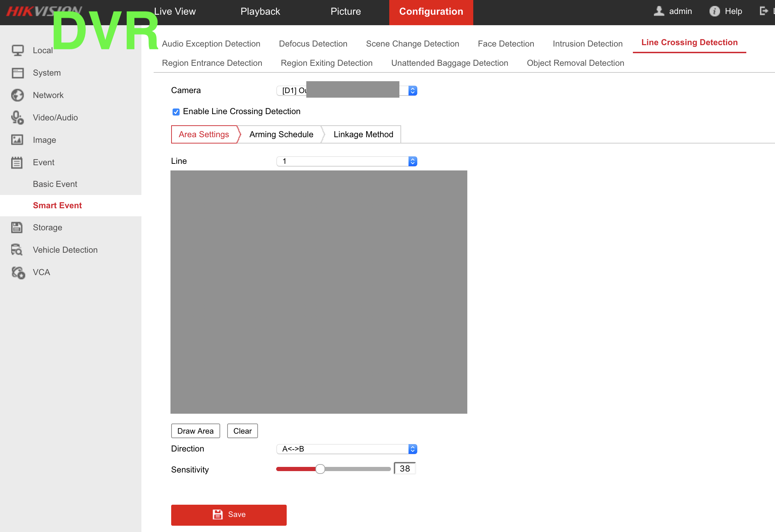
Task: Click the VCA icon in sidebar
Action: pyautogui.click(x=18, y=272)
